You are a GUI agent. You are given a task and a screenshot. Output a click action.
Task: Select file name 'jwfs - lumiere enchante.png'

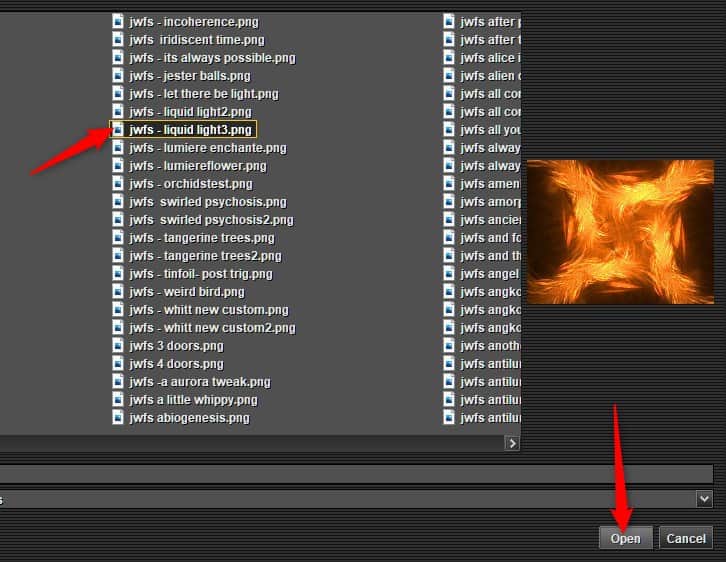point(208,148)
